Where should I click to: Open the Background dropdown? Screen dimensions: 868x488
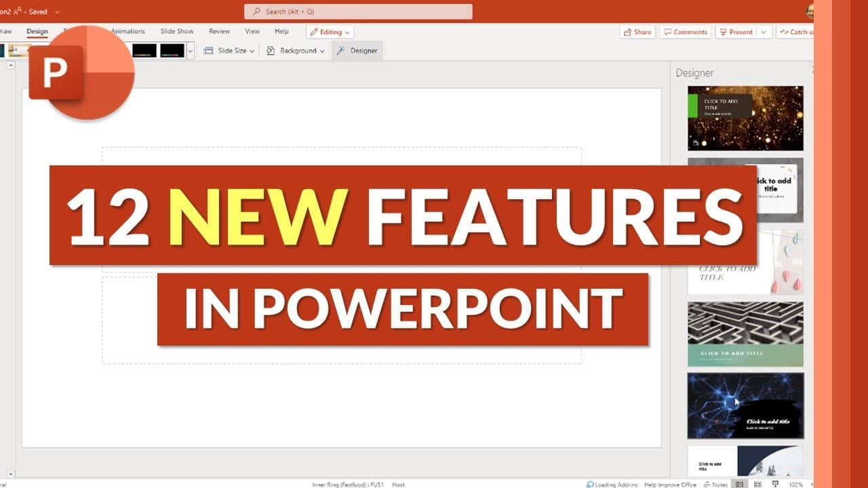click(296, 51)
